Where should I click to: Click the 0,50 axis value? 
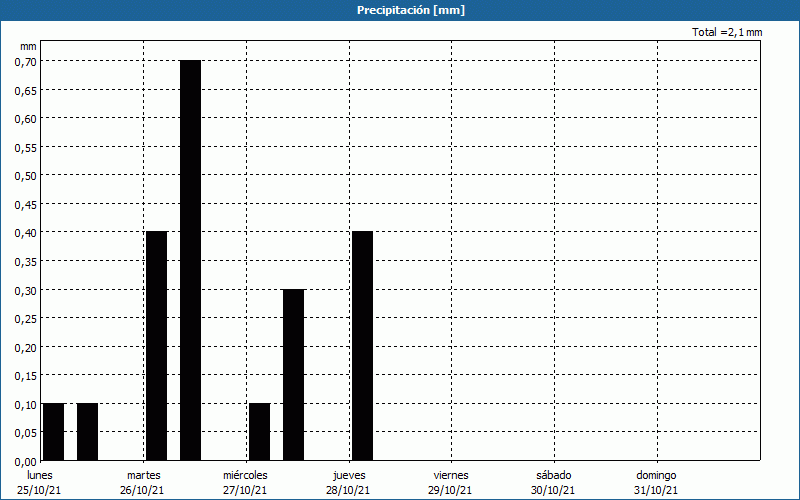[25, 176]
